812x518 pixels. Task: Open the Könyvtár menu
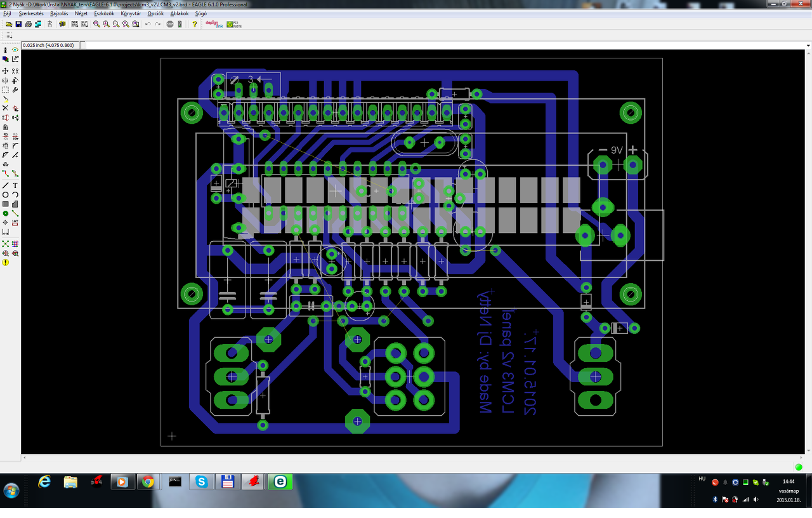click(x=131, y=13)
